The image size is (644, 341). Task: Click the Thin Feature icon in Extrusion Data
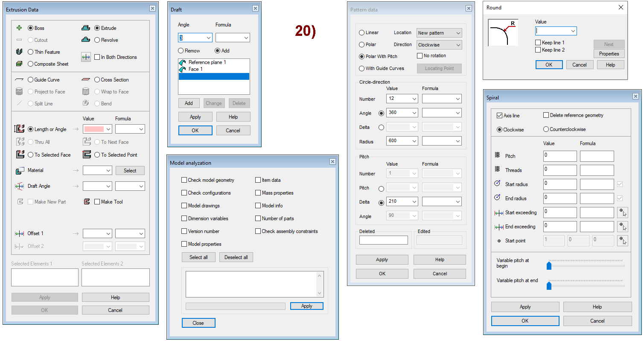coord(19,52)
